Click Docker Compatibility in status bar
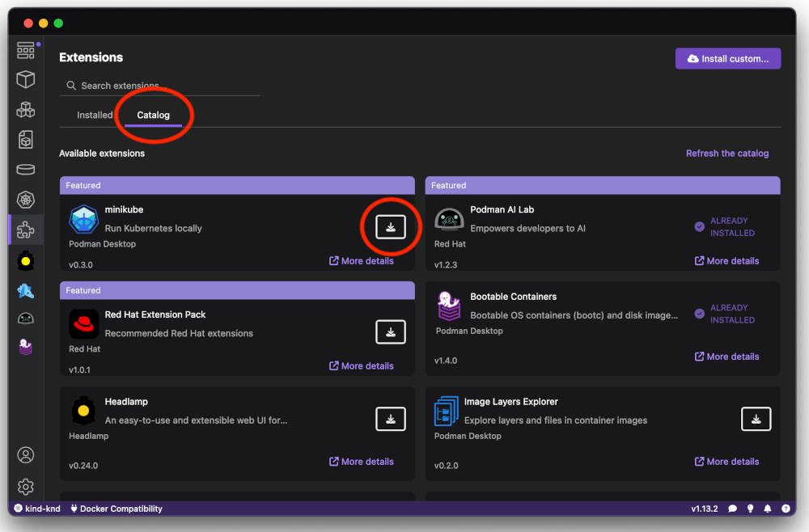Viewport: 809px width, 532px height. (116, 509)
